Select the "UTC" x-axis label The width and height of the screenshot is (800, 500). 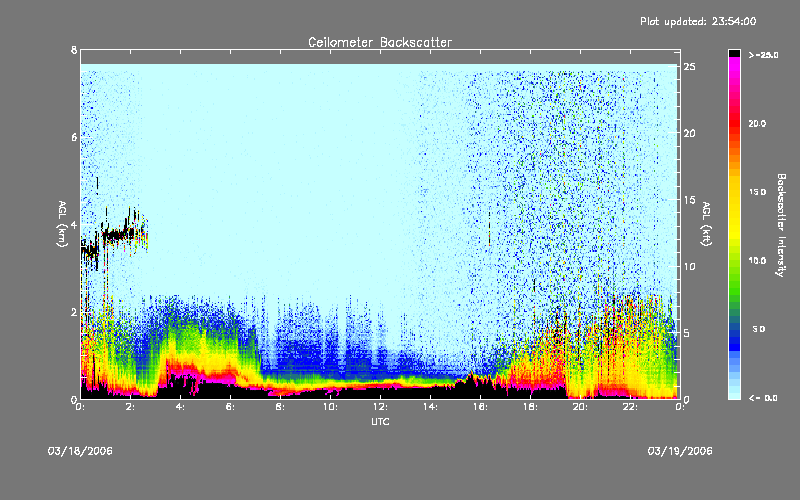(380, 421)
